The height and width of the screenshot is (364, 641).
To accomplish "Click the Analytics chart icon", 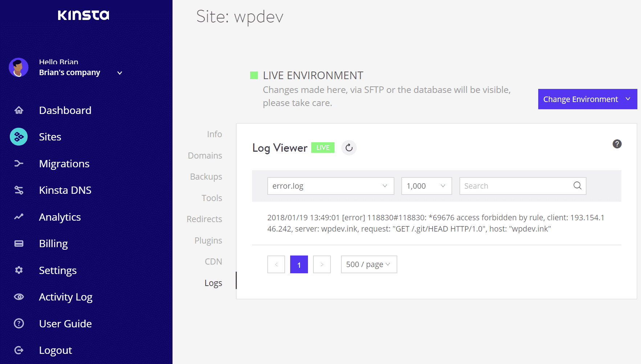I will point(19,217).
